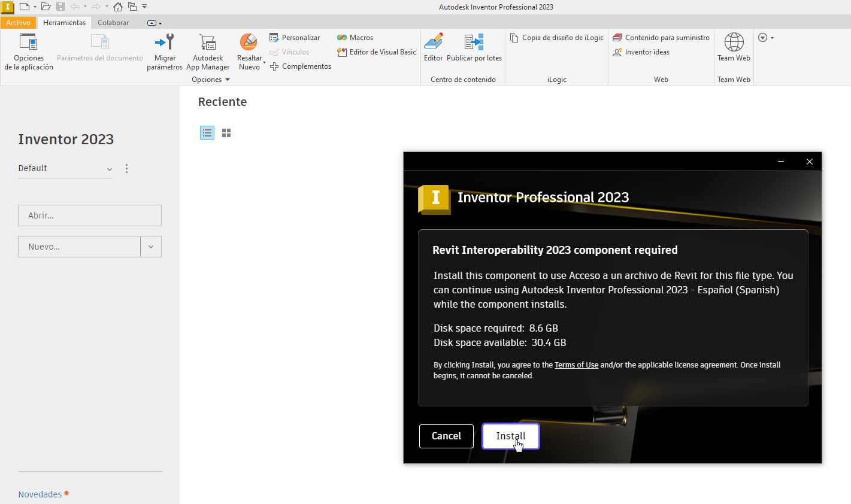The width and height of the screenshot is (851, 504).
Task: Click Publicar por lotes
Action: click(x=474, y=47)
